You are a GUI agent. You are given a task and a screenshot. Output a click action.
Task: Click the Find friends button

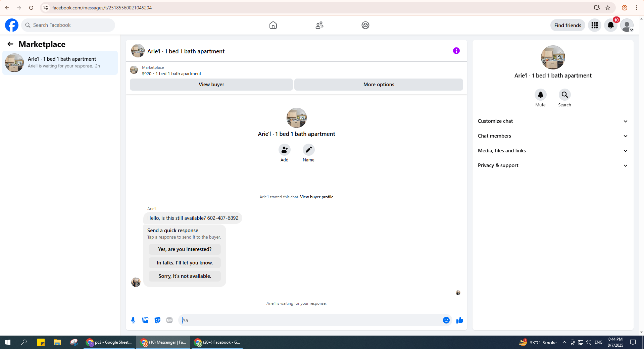(568, 25)
